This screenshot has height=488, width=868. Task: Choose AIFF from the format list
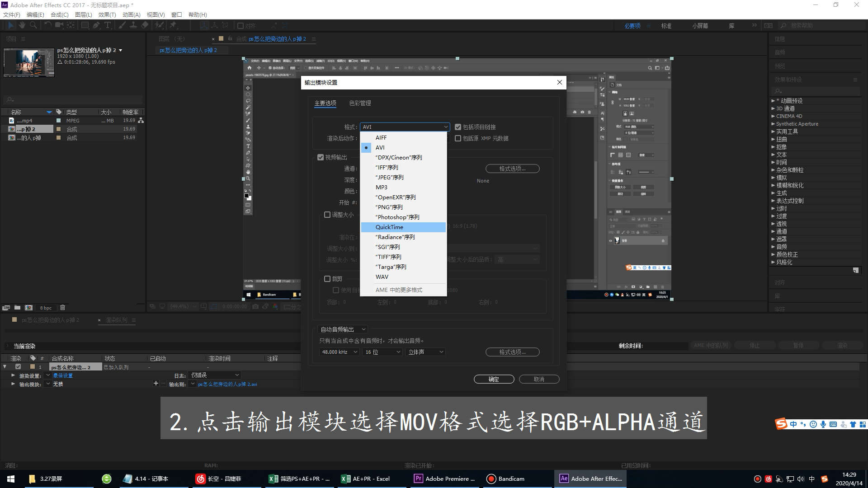point(403,137)
